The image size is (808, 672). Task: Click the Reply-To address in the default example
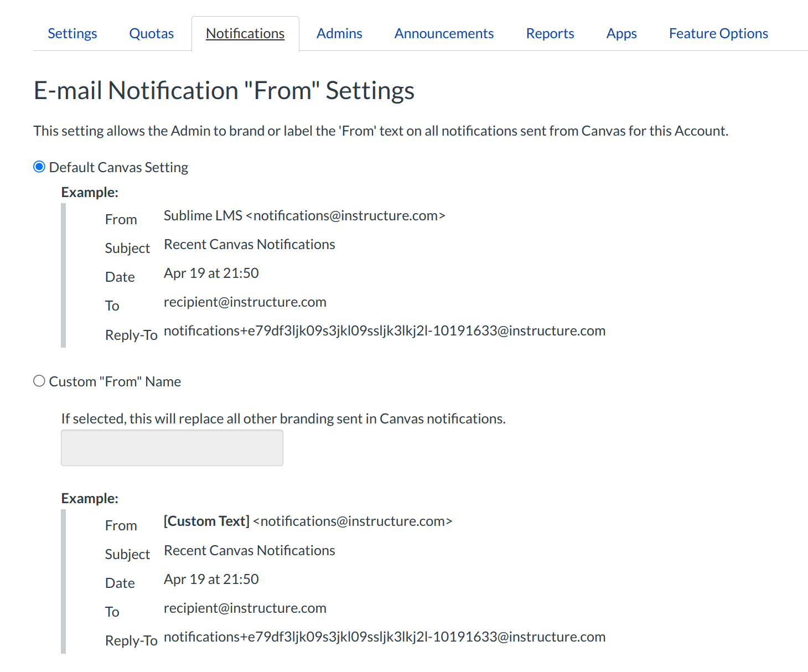[x=385, y=331]
